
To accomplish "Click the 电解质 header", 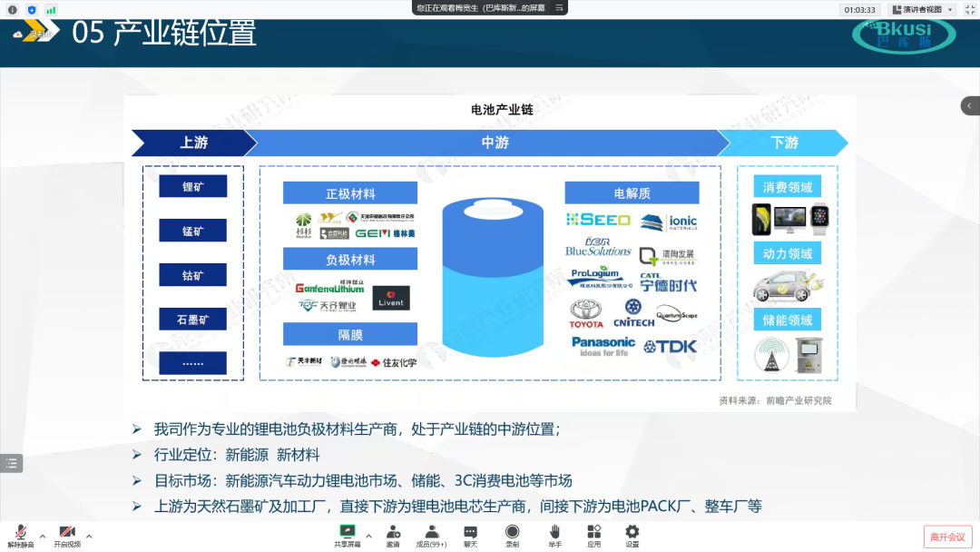I will coord(632,193).
